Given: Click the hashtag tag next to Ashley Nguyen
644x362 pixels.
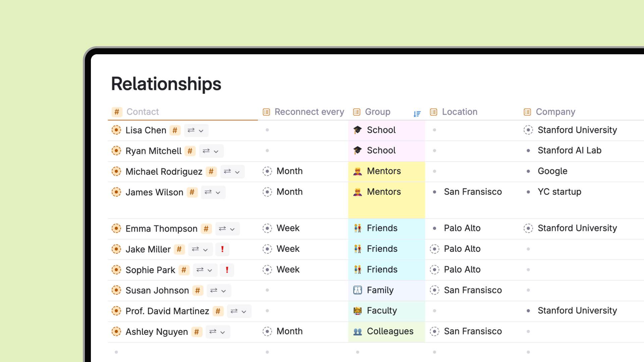Looking at the screenshot, I should (x=197, y=332).
